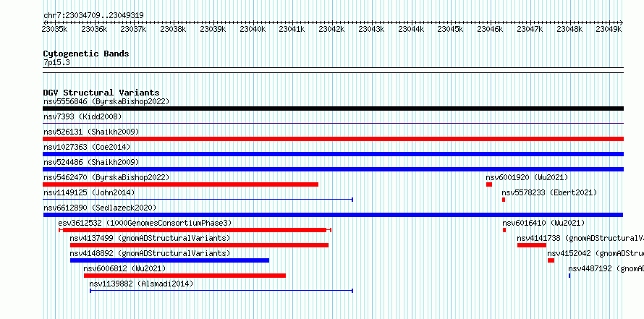Select the thin blue nsv1139882 variant line
This screenshot has width=644, height=319.
click(221, 291)
